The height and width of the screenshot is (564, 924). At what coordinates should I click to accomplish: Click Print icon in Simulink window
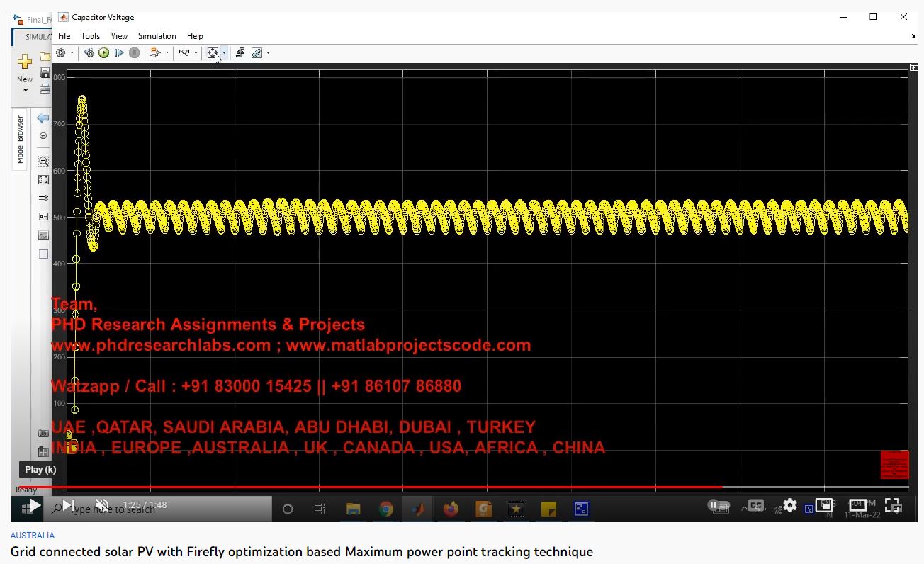point(45,89)
